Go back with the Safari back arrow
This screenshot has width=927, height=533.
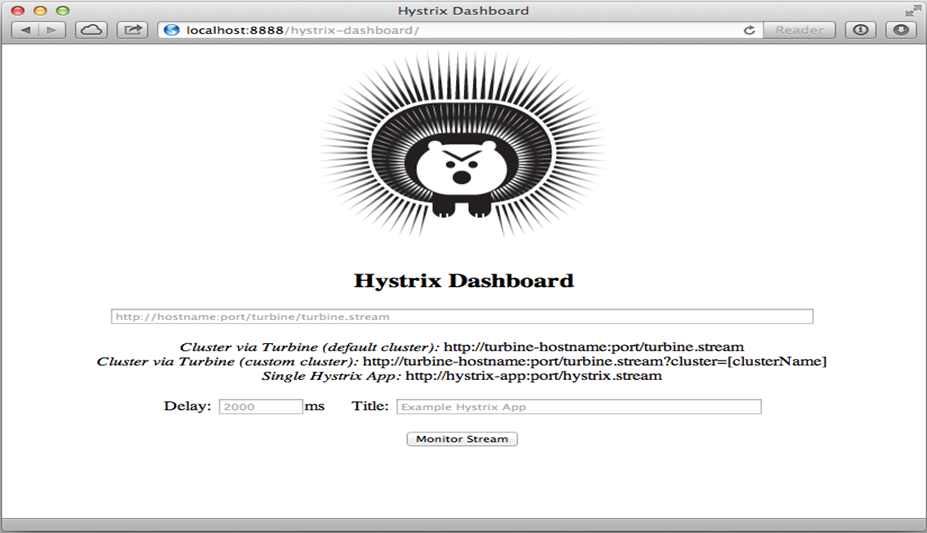pyautogui.click(x=25, y=30)
